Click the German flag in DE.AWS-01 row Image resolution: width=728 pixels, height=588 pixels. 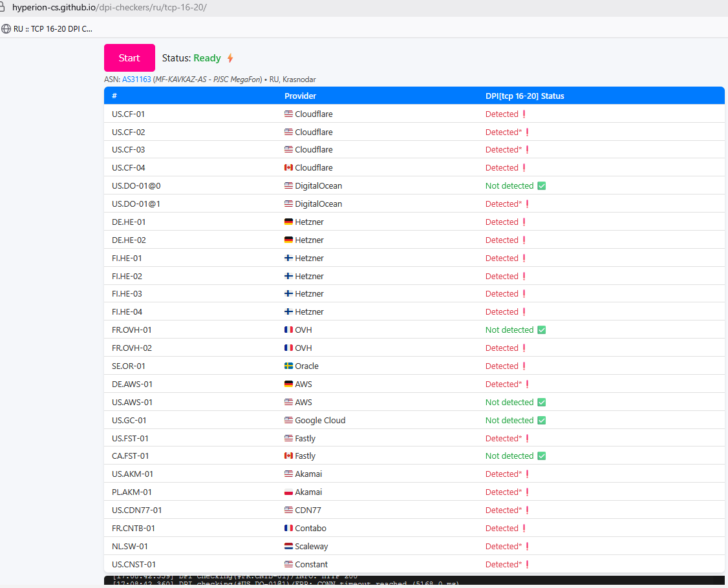pos(288,384)
